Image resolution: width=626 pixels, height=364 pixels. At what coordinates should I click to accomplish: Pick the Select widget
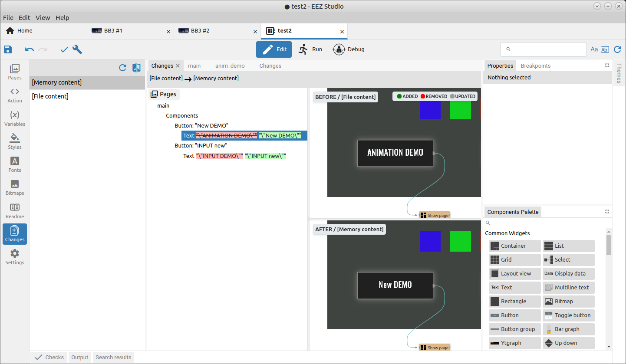(569, 260)
